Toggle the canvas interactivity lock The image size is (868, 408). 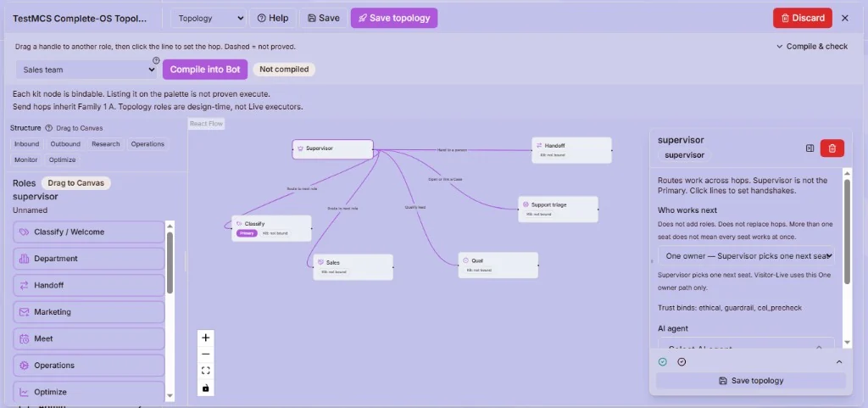coord(206,388)
